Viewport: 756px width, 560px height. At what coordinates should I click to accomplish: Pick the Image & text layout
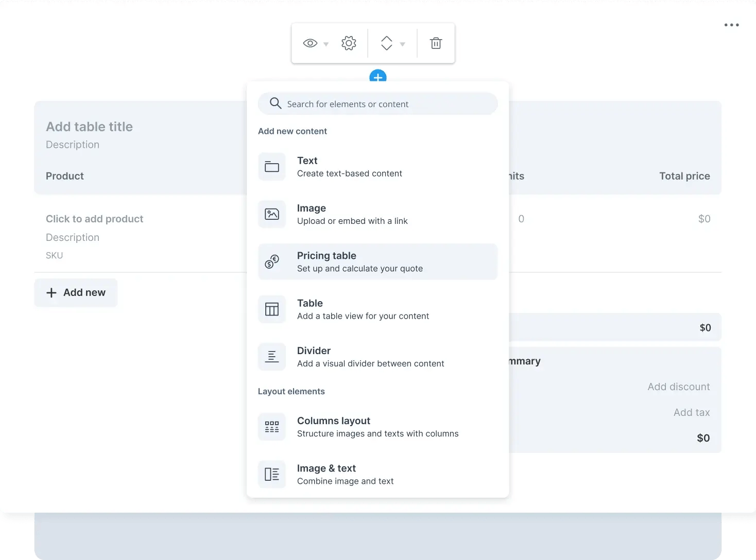coord(377,474)
